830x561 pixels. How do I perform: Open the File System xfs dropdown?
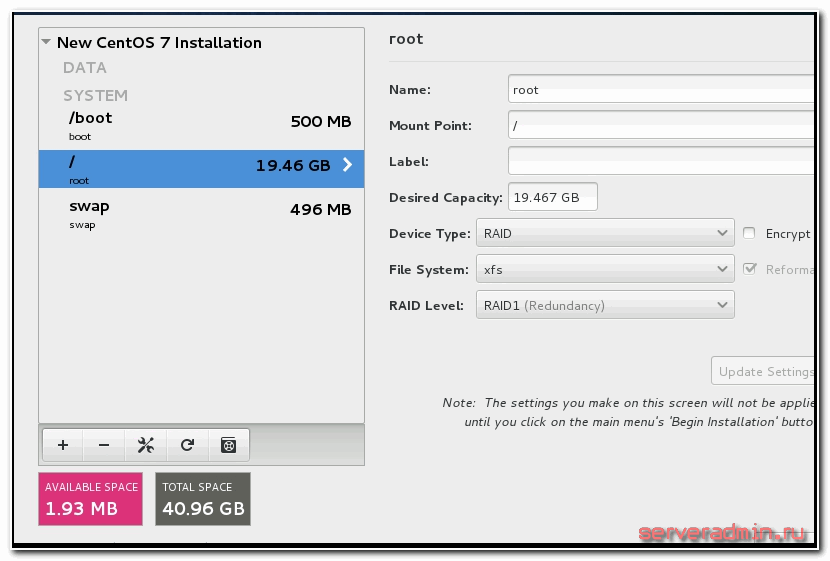click(x=605, y=269)
